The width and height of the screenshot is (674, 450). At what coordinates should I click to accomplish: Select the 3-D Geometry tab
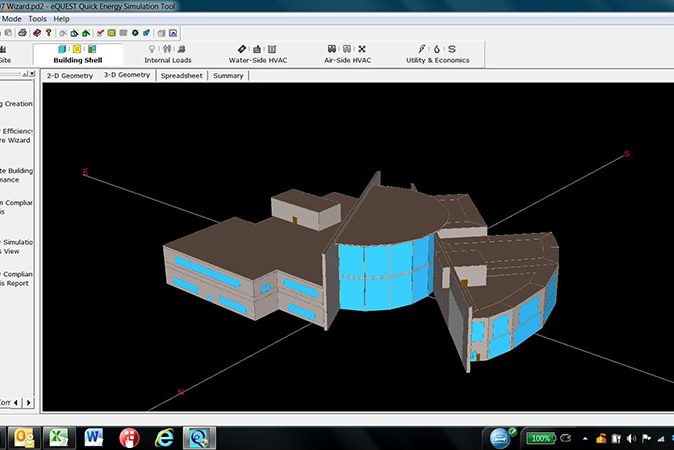pos(127,75)
